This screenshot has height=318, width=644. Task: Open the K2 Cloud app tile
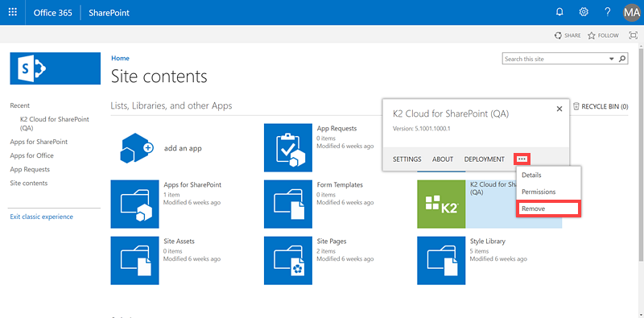[441, 204]
